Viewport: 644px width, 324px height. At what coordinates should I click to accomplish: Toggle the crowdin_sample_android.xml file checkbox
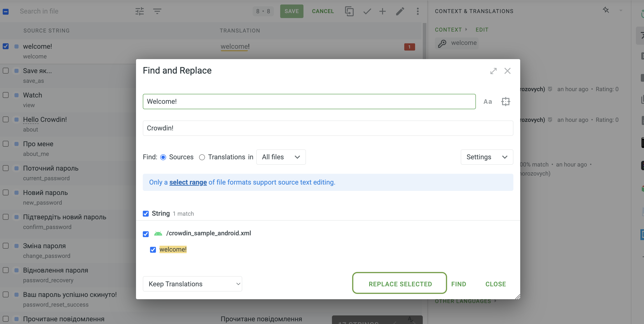(146, 234)
